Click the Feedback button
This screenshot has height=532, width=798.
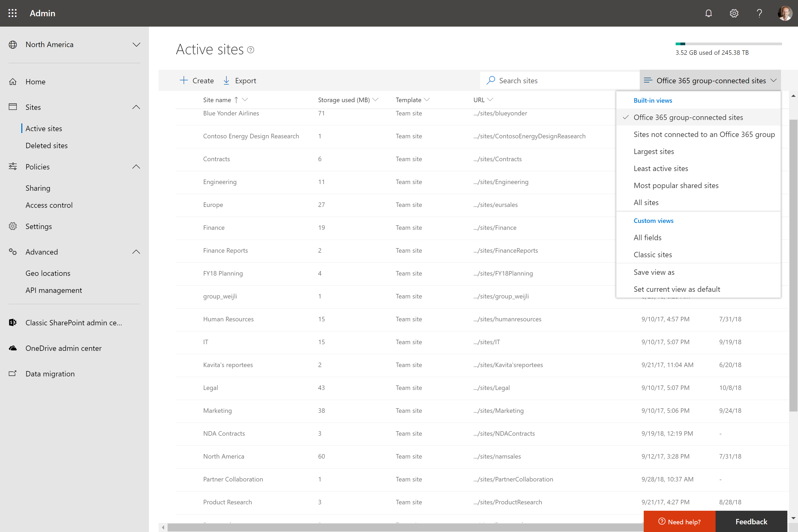[751, 521]
